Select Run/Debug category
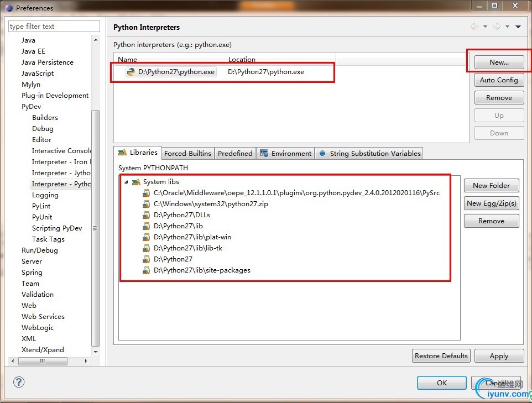532x403 pixels. 40,250
